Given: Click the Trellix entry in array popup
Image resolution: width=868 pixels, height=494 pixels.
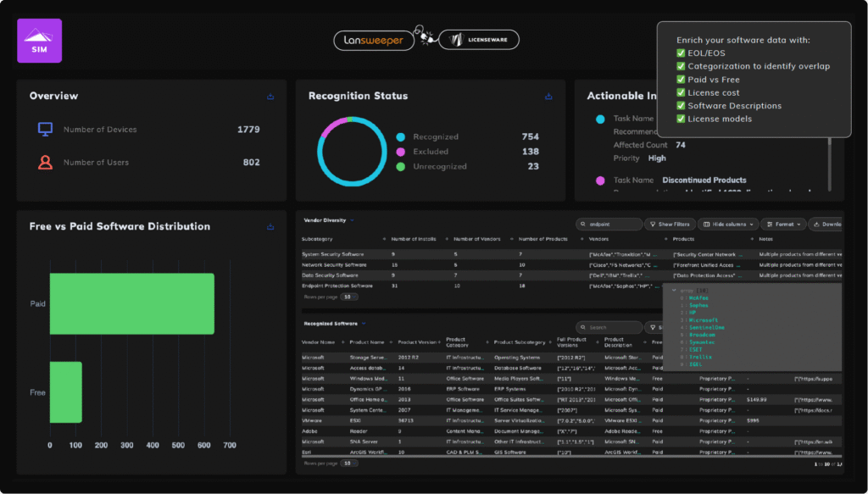Looking at the screenshot, I should 700,358.
